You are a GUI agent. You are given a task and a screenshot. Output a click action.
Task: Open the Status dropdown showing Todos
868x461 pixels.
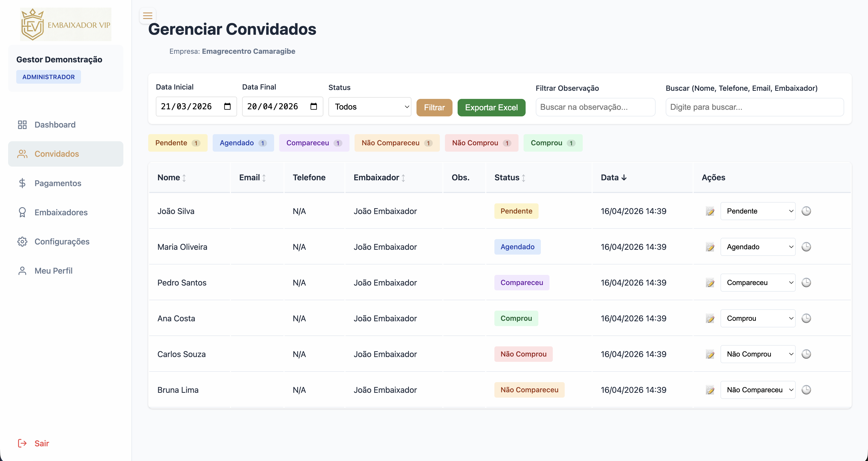click(370, 107)
